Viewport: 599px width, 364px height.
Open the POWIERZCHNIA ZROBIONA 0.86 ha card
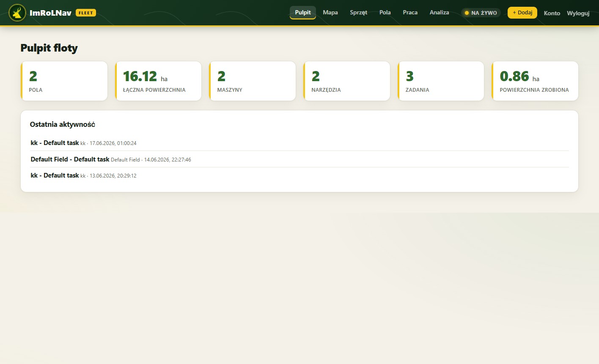coord(535,81)
